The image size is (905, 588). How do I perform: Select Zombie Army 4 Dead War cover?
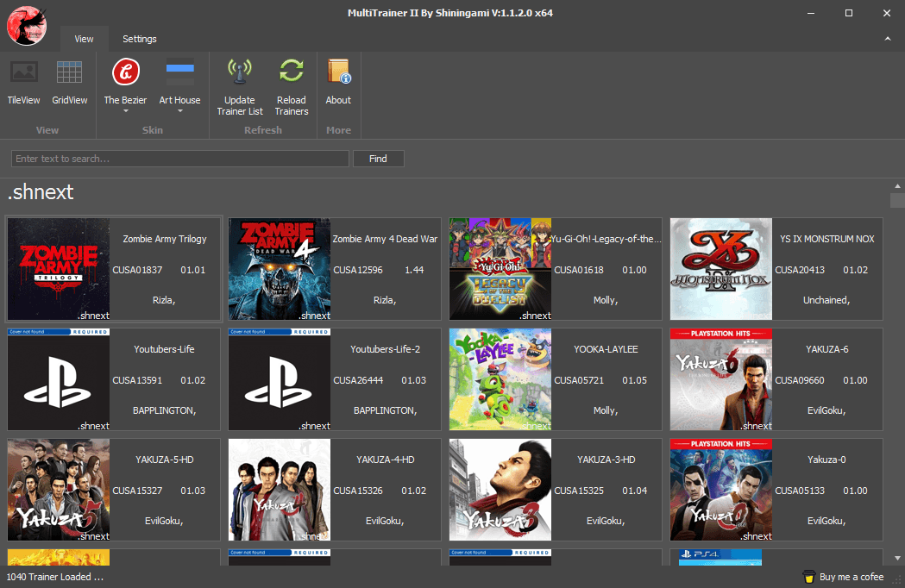[280, 269]
